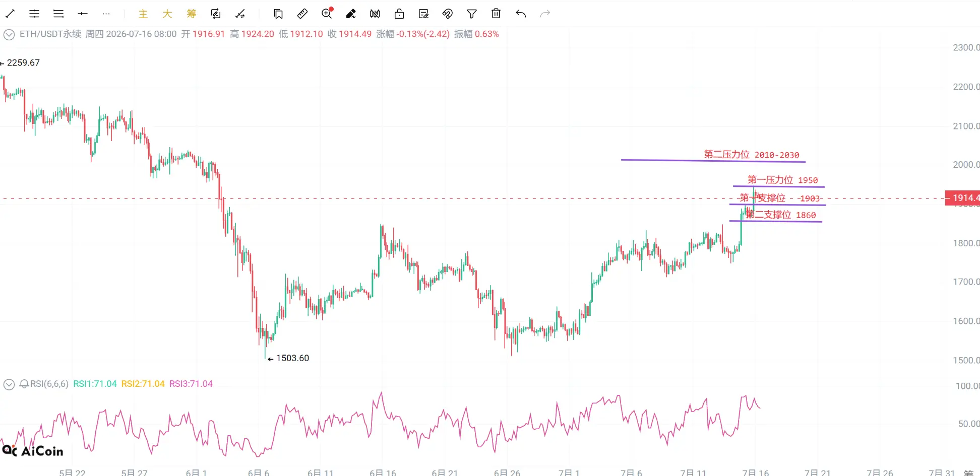Click the 大 large-order indicator icon
This screenshot has height=476, width=980.
coord(167,14)
